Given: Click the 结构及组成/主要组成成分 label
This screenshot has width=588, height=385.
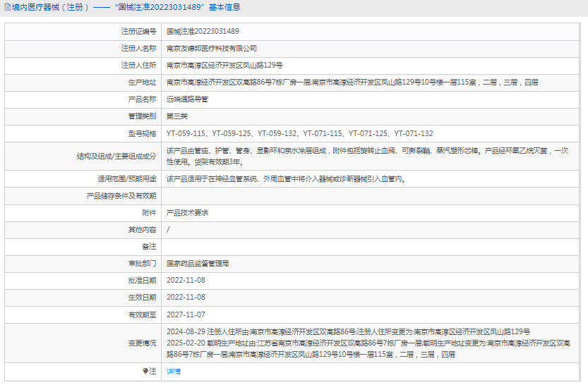Looking at the screenshot, I should 116,156.
